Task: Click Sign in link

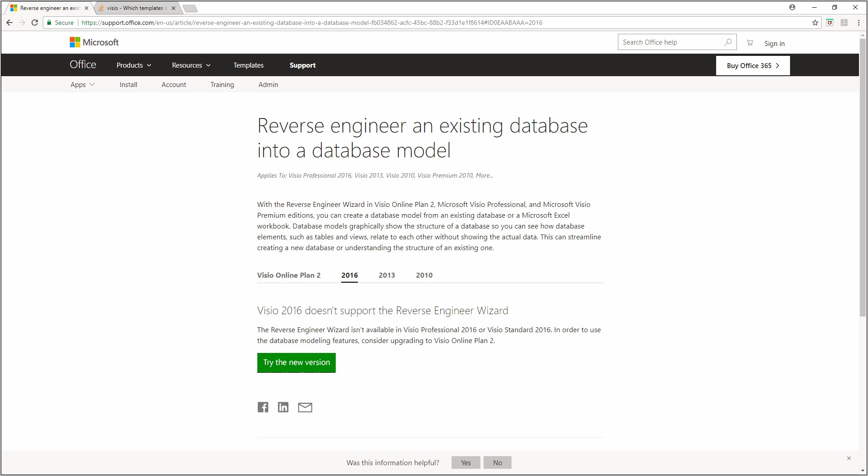Action: coord(774,43)
